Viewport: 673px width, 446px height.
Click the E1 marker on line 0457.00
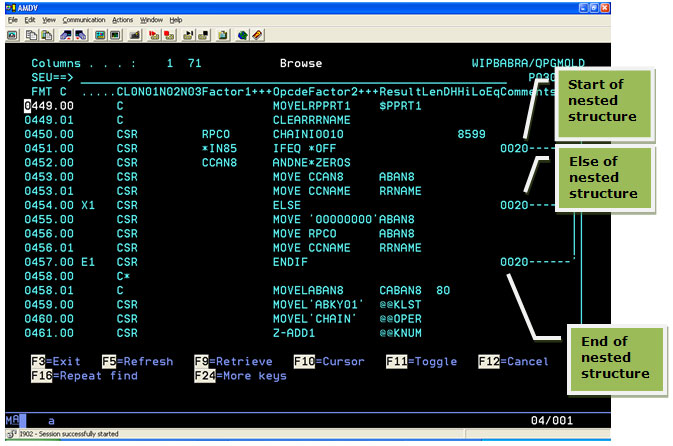click(88, 262)
